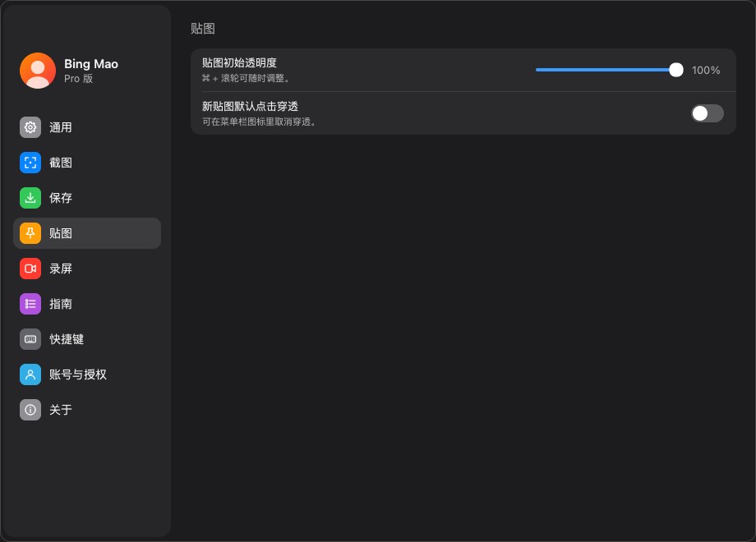Click the 账号与授权 person icon
Image resolution: width=756 pixels, height=542 pixels.
30,374
